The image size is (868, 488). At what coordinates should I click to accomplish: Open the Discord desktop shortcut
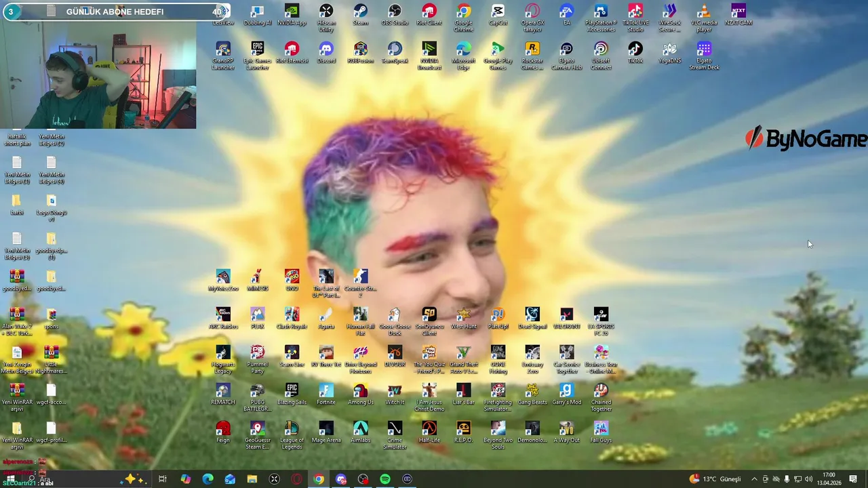coord(326,54)
